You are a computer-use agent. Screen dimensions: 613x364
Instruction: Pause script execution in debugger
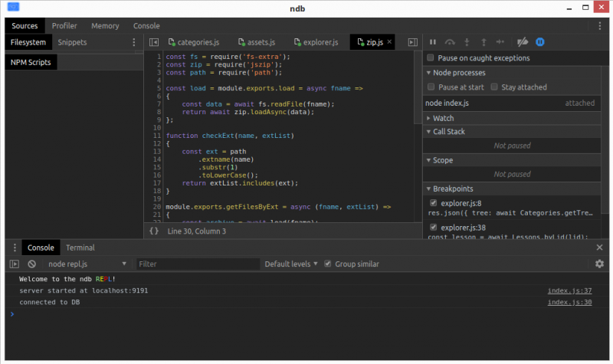coord(433,42)
